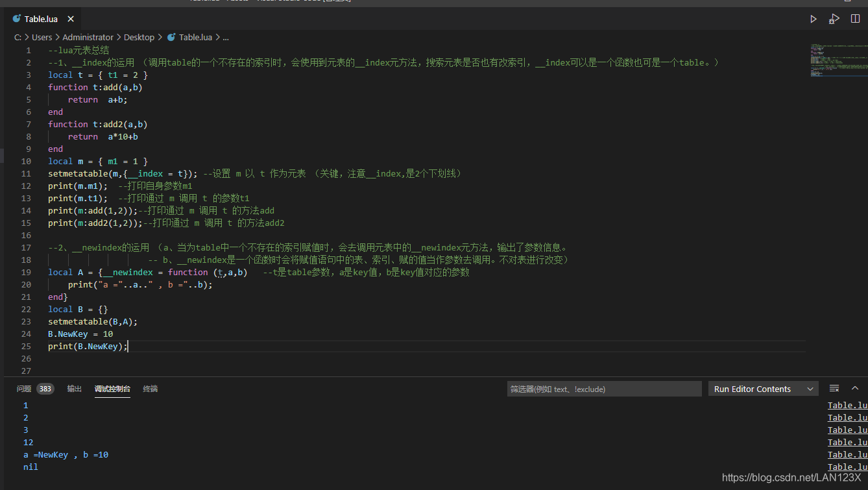Click the 'local m = { m1 = 1 }' line
This screenshot has width=868, height=490.
98,161
